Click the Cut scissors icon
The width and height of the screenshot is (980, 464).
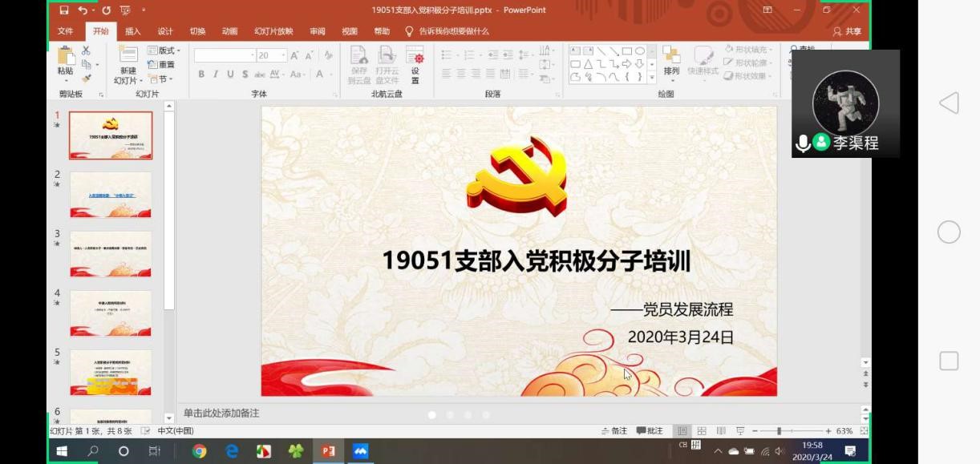pos(86,50)
